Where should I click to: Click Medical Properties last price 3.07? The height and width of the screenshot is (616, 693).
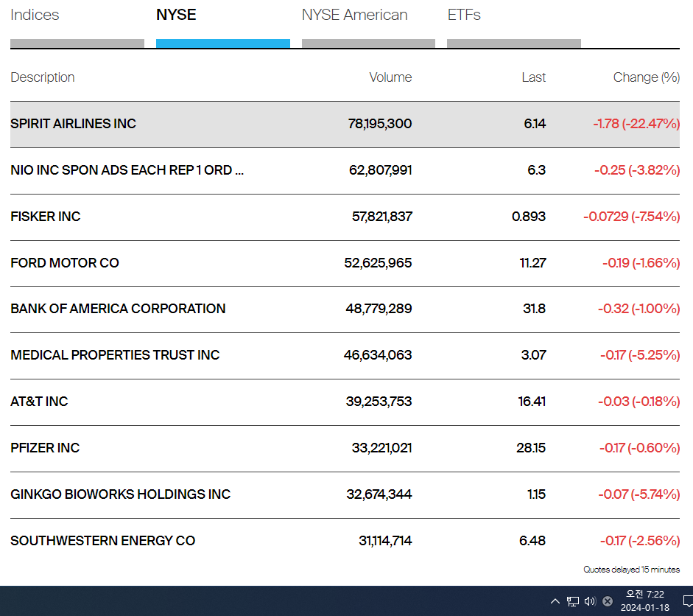click(x=533, y=355)
